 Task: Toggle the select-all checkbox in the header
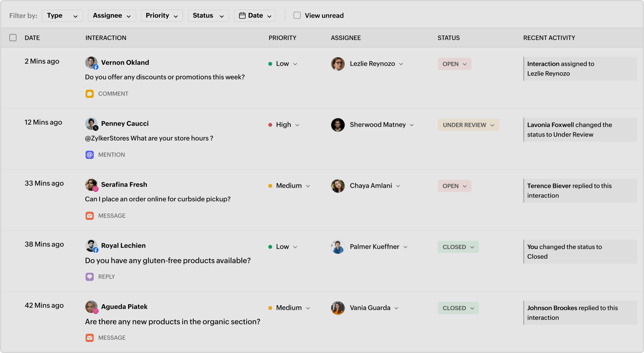click(13, 37)
